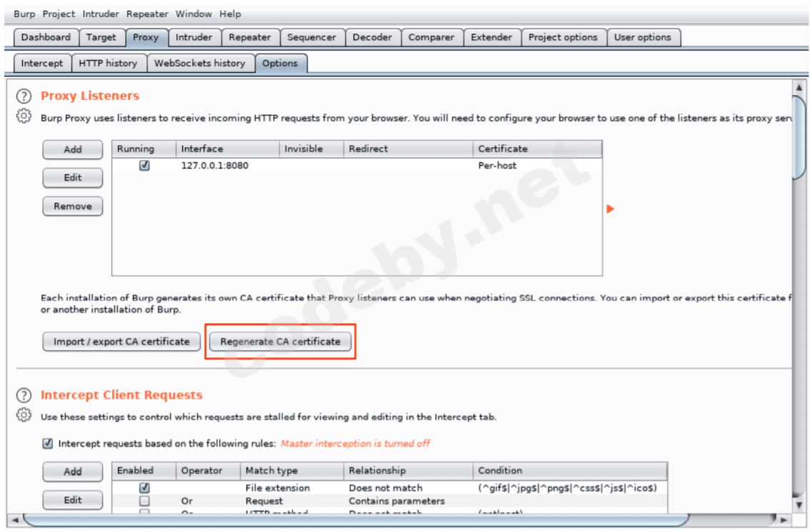Switch to the Dashboard tab
Image resolution: width=810 pixels, height=532 pixels.
pos(46,37)
